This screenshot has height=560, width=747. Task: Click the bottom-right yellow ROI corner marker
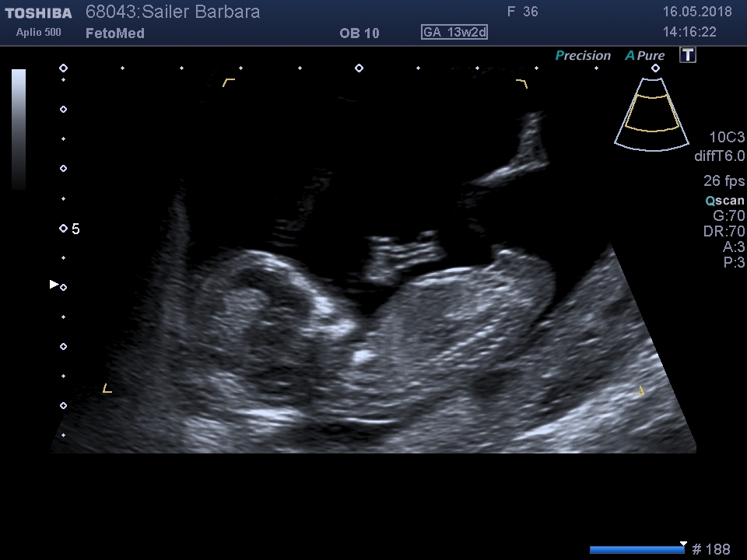(640, 390)
